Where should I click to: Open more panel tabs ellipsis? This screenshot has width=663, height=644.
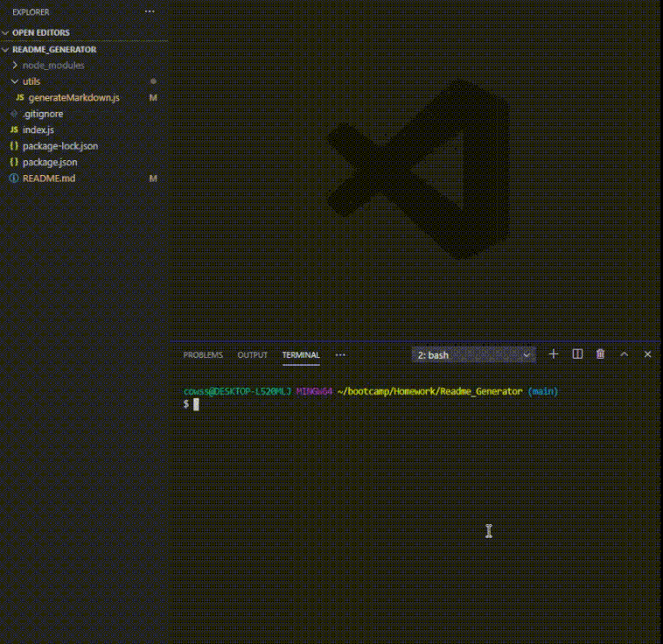tap(340, 355)
